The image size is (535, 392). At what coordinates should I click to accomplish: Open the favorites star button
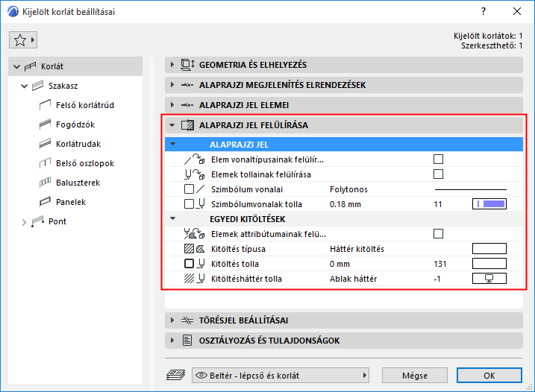tap(23, 40)
